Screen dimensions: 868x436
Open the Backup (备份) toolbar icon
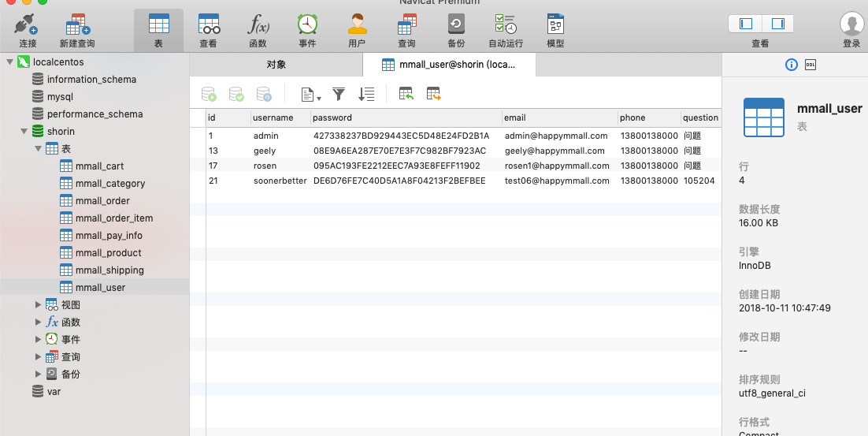pos(456,31)
